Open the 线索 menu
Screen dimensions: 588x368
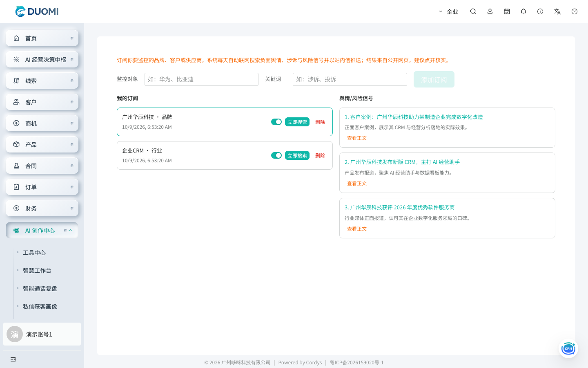coord(42,81)
